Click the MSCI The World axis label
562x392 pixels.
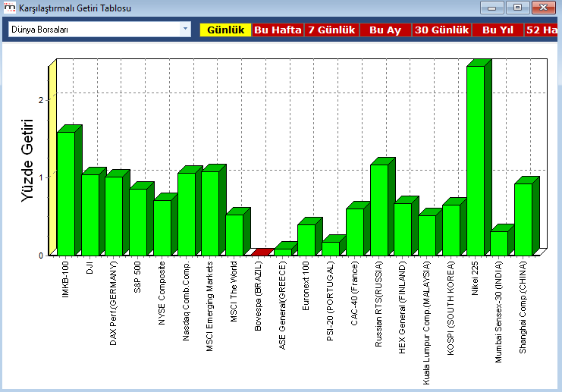click(x=234, y=291)
